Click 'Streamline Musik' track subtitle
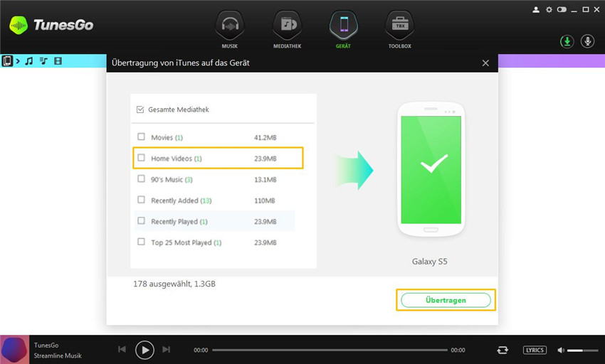 [58, 355]
